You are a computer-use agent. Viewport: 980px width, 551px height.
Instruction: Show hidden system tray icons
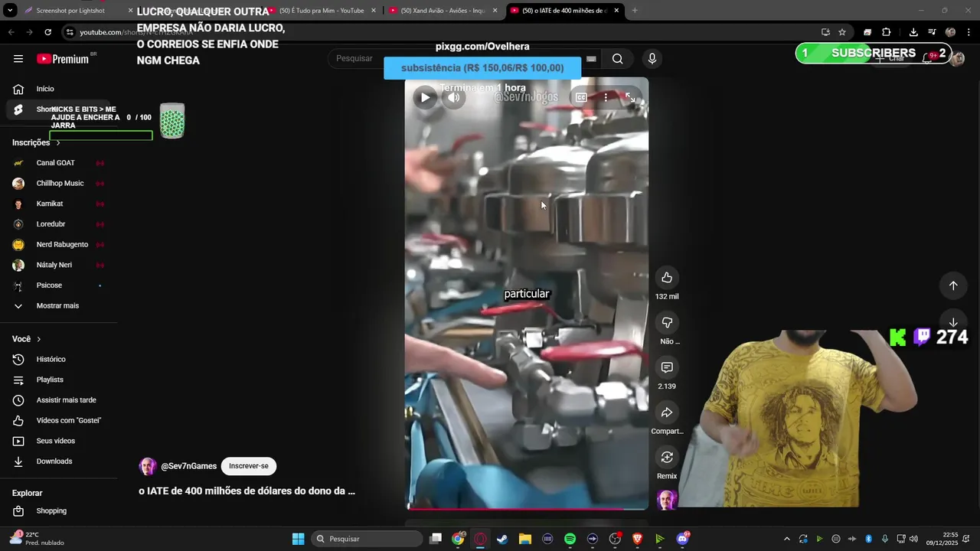coord(786,539)
